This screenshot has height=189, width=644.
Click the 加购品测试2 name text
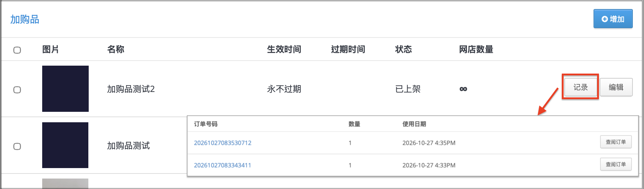click(131, 89)
